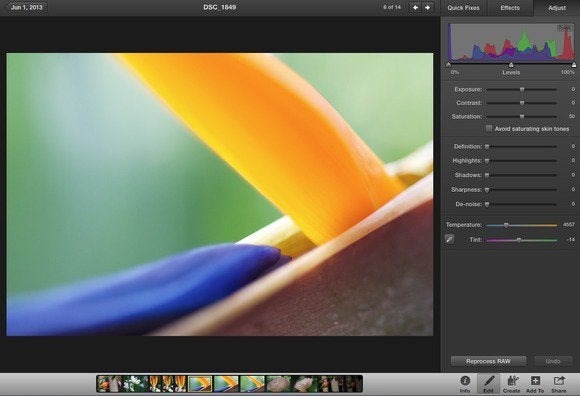Click the Jun 1, 2013 event button
The width and height of the screenshot is (580, 396).
click(27, 7)
